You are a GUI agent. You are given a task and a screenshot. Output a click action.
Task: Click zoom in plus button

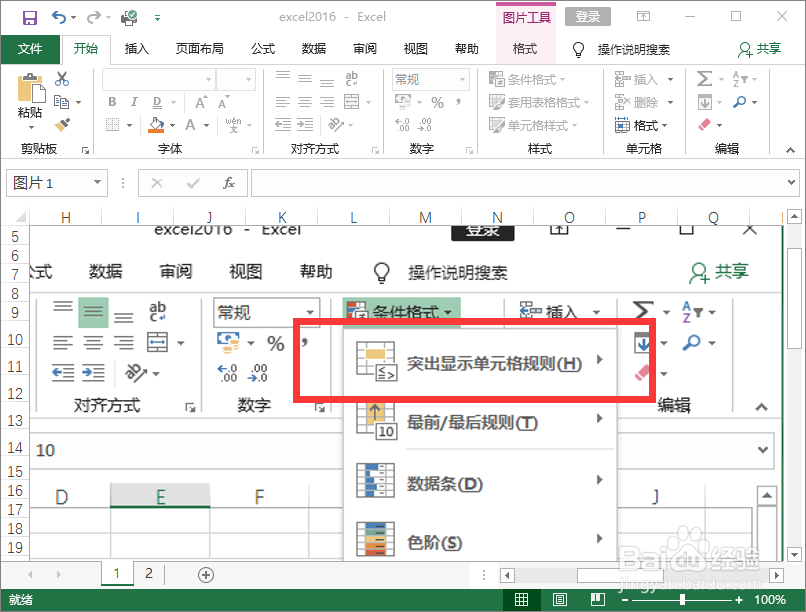(739, 600)
